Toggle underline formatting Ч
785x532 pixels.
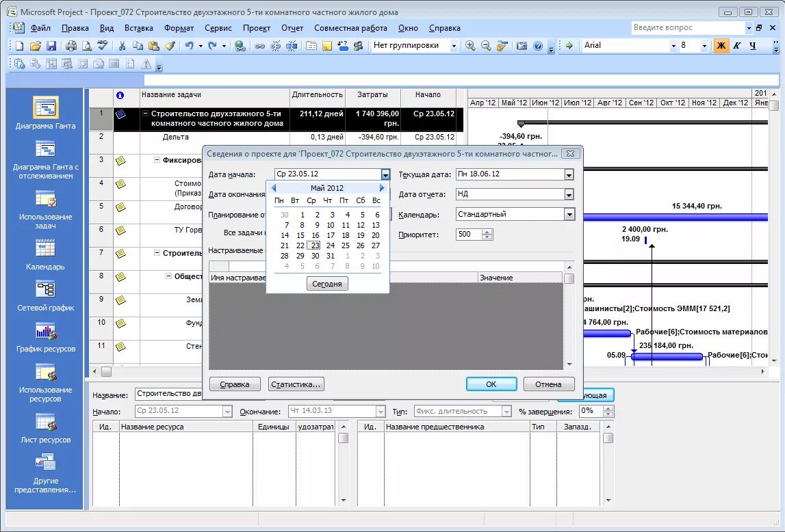point(752,46)
